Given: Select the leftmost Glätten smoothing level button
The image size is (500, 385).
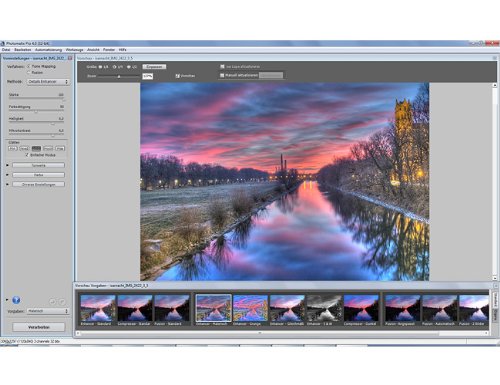Looking at the screenshot, I should point(13,148).
